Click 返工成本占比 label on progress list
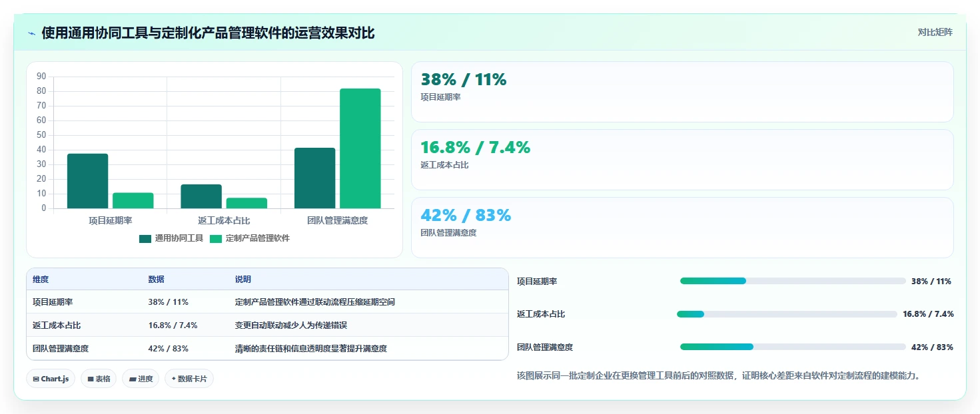The height and width of the screenshot is (414, 980). pyautogui.click(x=541, y=314)
